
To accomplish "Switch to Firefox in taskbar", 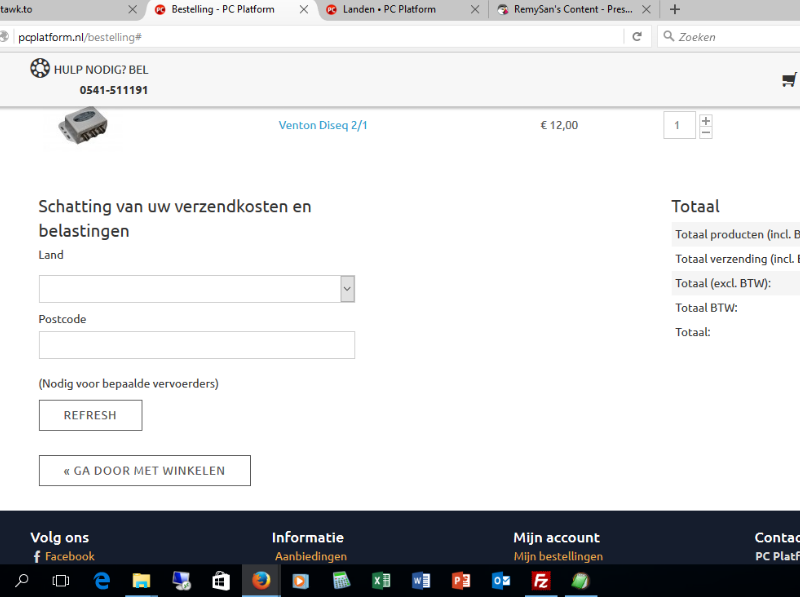I will click(261, 581).
